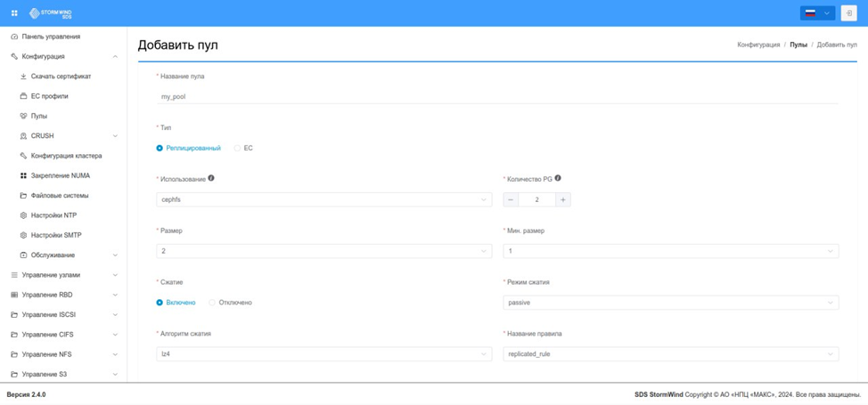The height and width of the screenshot is (405, 868).
Task: Expand the Управление узлами chevron
Action: click(115, 275)
